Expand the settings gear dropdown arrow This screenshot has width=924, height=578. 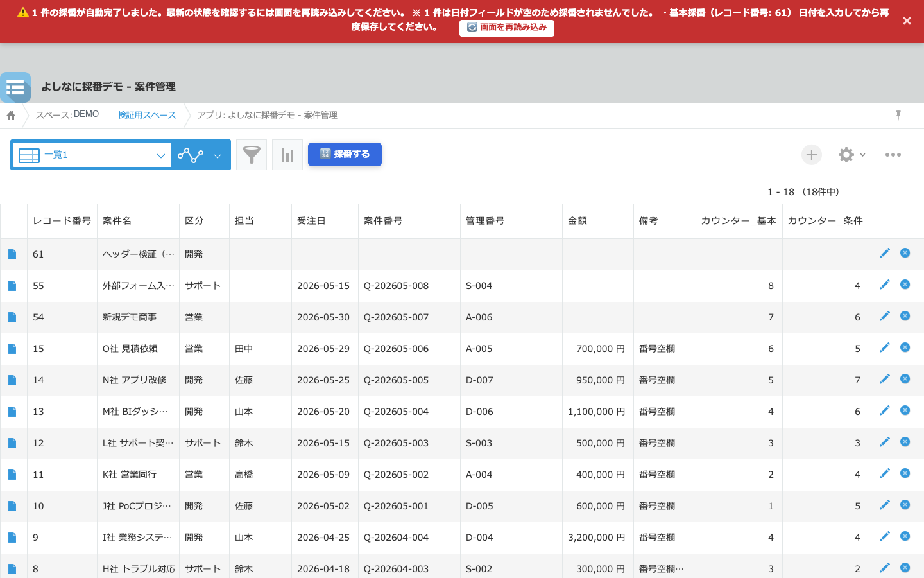(862, 155)
